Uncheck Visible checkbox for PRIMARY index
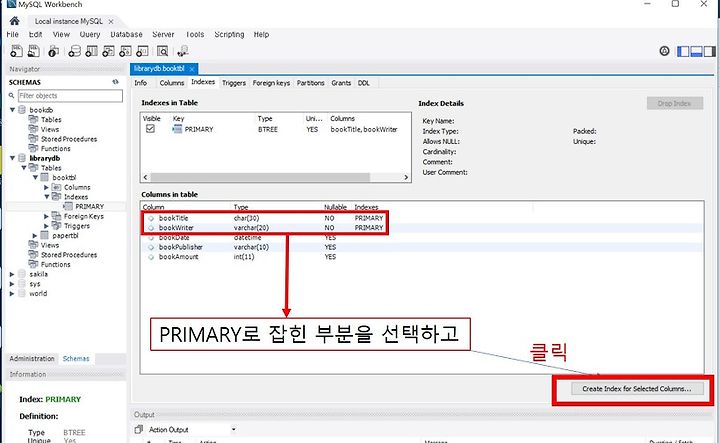Viewport: 720px width, 443px height. [150, 129]
